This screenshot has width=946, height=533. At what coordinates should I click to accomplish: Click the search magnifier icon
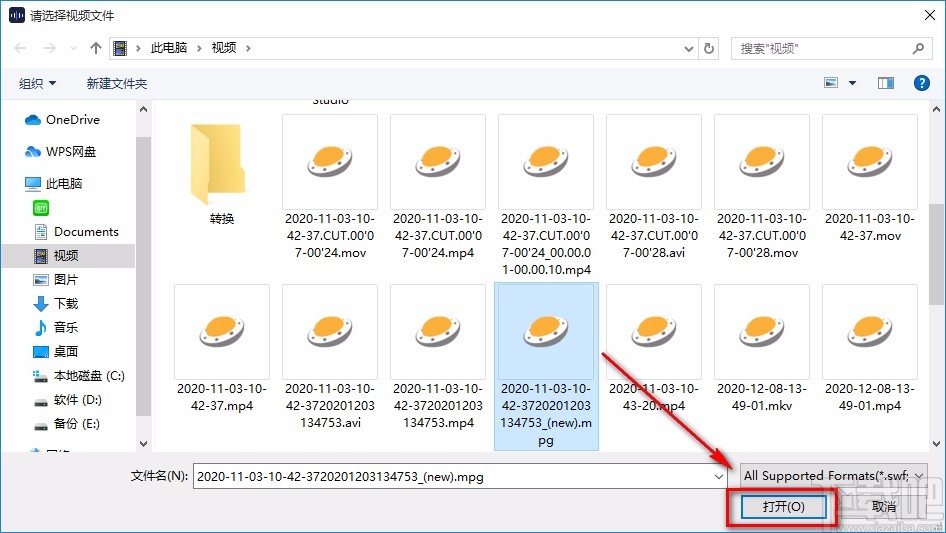click(x=918, y=48)
